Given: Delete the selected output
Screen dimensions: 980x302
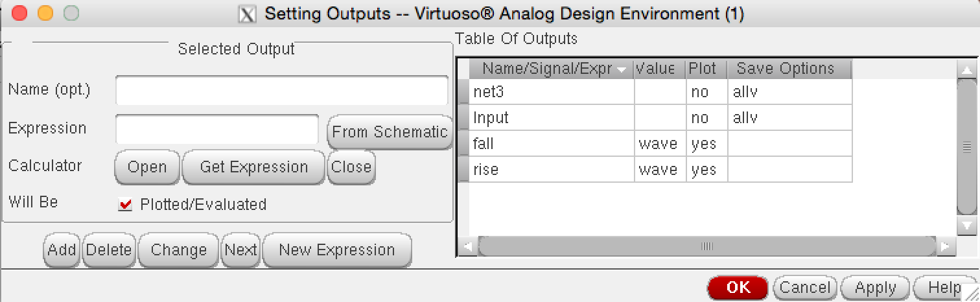Looking at the screenshot, I should pos(109,250).
